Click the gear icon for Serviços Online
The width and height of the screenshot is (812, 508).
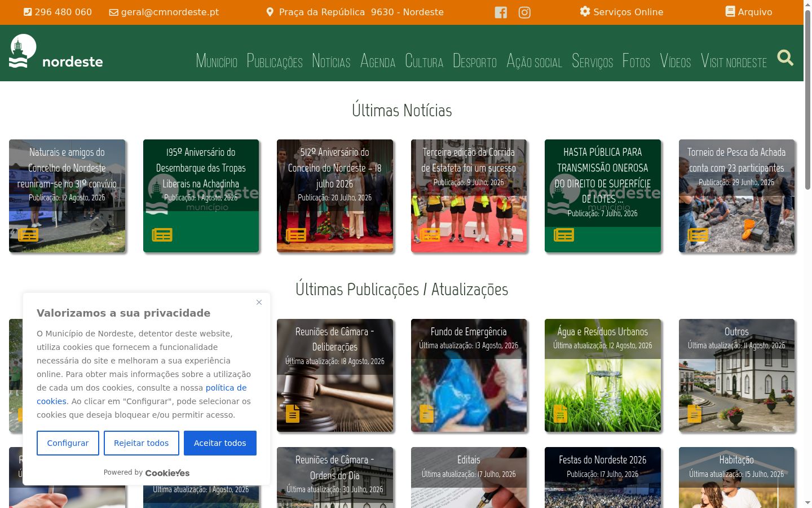click(585, 12)
